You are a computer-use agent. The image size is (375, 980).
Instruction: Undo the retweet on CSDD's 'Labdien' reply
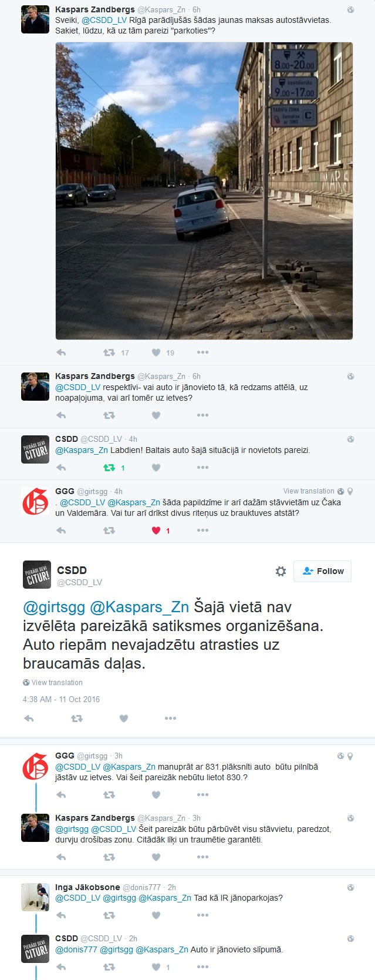coord(109,468)
